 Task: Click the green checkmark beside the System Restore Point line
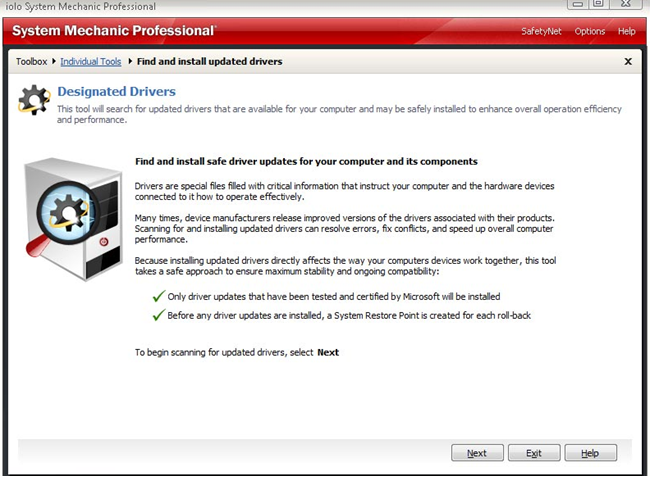click(x=159, y=315)
